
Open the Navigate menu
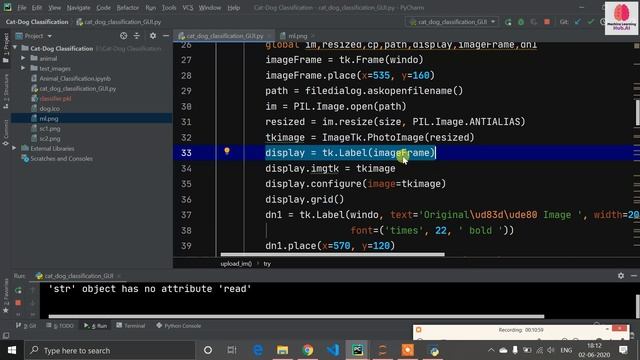tap(78, 8)
